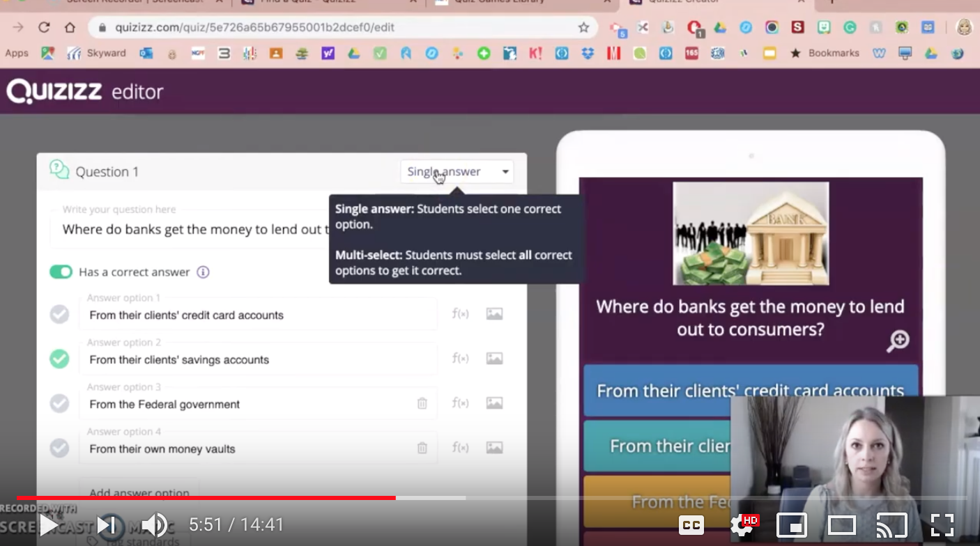Click the '5:51 / 14:41' time display
980x546 pixels.
coord(236,524)
